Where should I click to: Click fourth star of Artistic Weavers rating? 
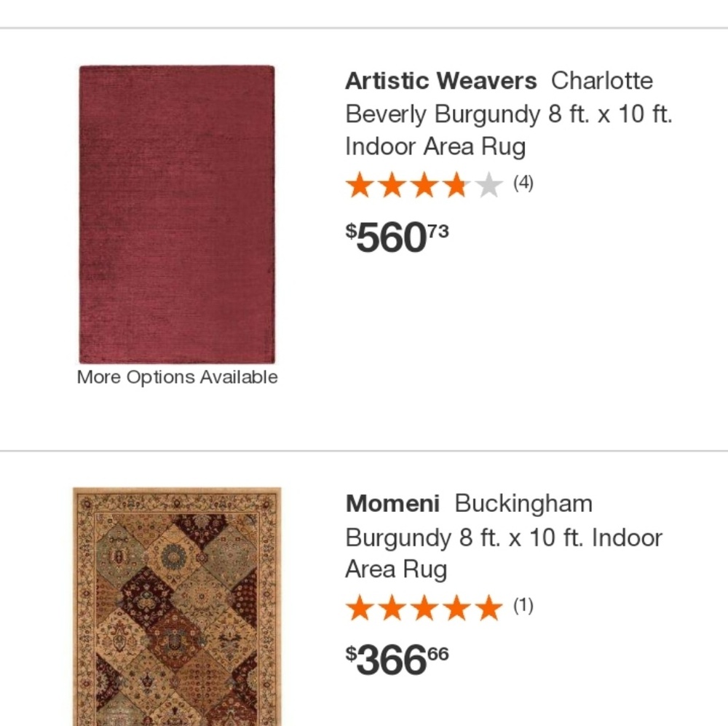[456, 185]
